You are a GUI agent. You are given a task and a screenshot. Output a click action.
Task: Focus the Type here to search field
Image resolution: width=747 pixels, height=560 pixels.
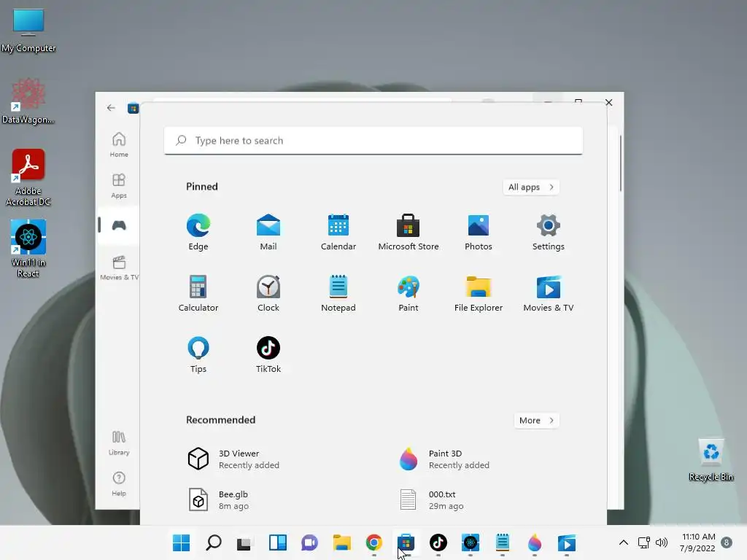[x=373, y=141]
